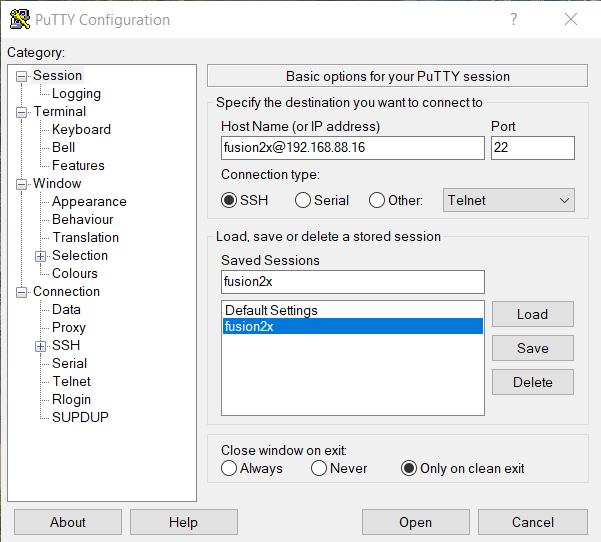
Task: Click the PuTTY icon in title bar
Action: (20, 19)
